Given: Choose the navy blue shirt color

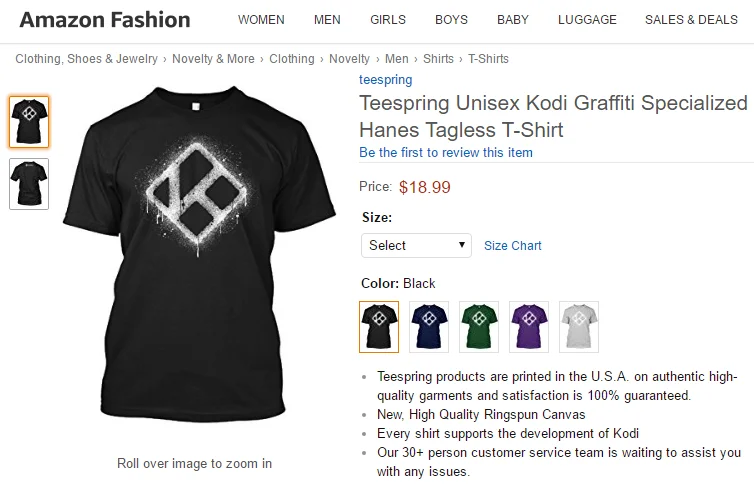Looking at the screenshot, I should pos(429,327).
